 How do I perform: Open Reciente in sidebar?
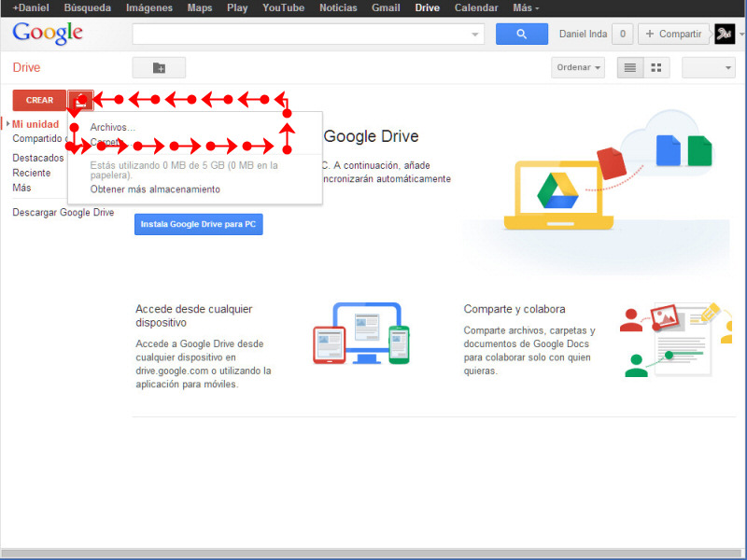click(32, 173)
